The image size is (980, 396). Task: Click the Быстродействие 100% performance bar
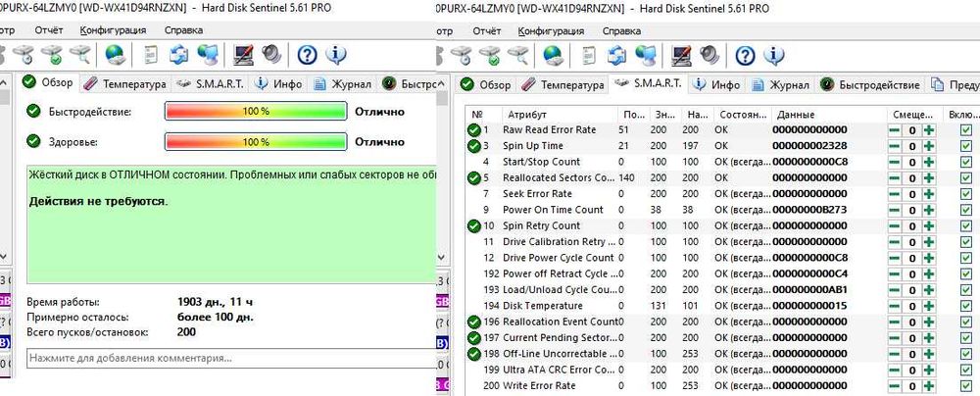[x=256, y=112]
